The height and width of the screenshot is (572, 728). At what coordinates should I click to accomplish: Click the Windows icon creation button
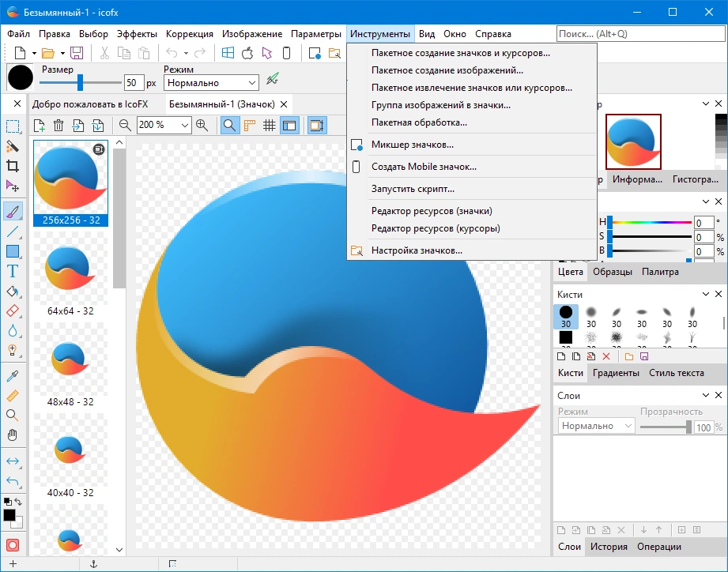[228, 53]
